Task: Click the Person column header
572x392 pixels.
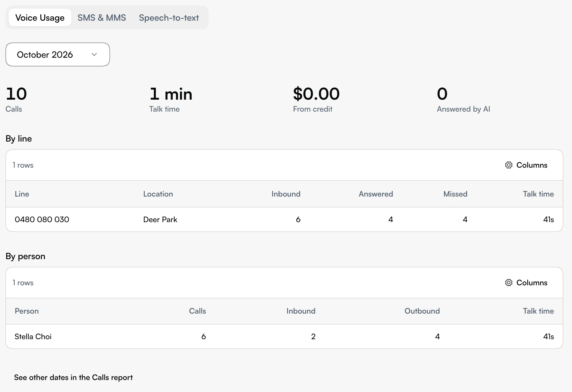Action: (27, 311)
